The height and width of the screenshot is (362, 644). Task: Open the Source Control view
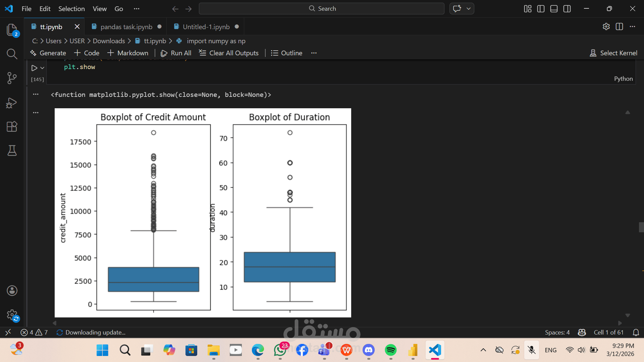click(12, 78)
